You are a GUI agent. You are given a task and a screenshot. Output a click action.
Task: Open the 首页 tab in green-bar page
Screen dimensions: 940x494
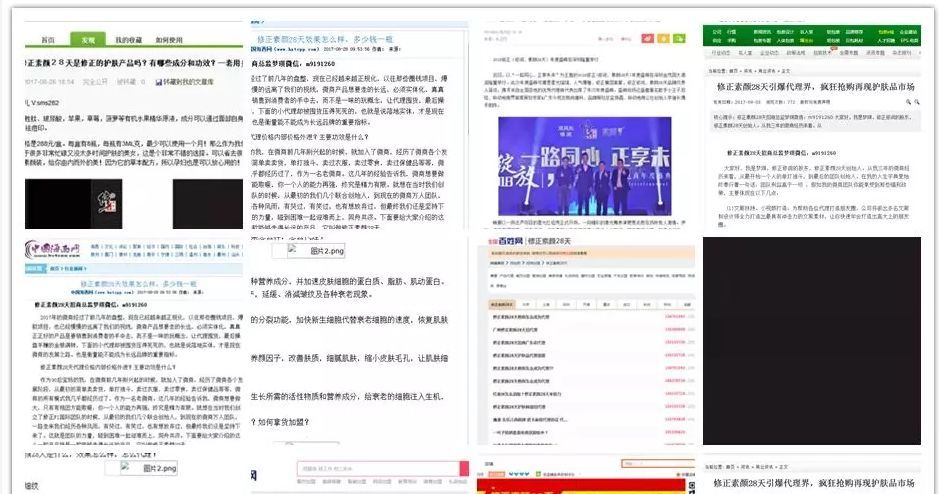(x=48, y=40)
